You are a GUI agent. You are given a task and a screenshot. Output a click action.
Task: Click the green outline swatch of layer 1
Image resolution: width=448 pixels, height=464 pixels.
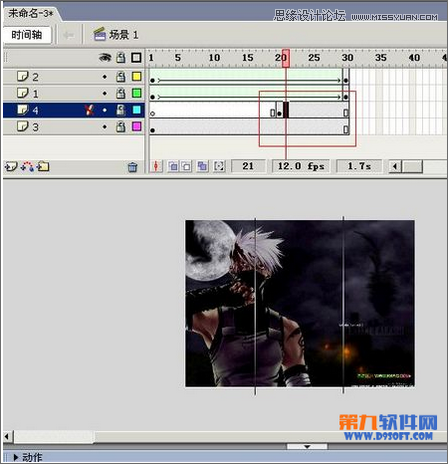[137, 93]
